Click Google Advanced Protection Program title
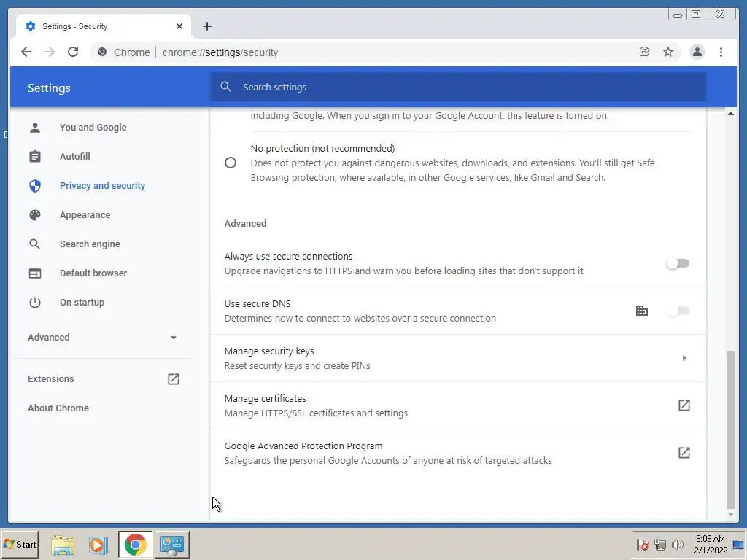The image size is (747, 560). 303,446
